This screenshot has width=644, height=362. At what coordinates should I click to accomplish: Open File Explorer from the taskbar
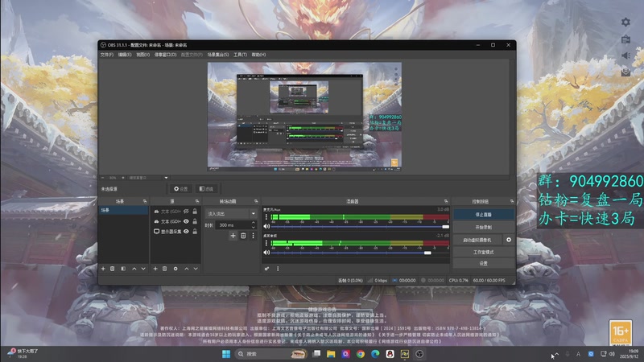point(331,354)
